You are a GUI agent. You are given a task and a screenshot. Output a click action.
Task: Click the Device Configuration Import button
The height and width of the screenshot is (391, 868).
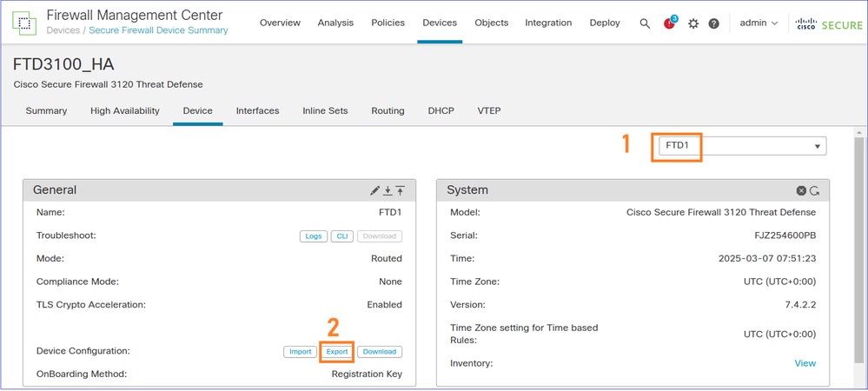click(300, 352)
